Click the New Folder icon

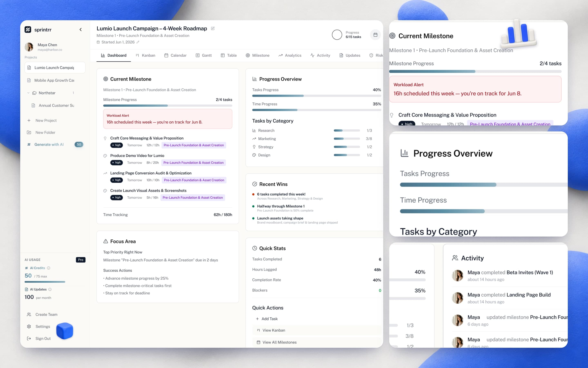[29, 132]
